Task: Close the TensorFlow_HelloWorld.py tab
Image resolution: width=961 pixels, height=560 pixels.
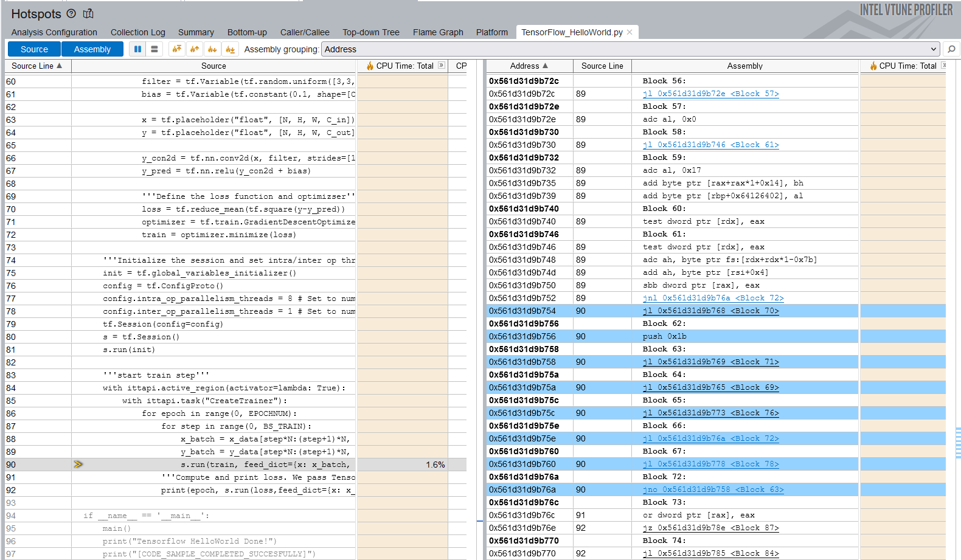Action: pos(630,32)
